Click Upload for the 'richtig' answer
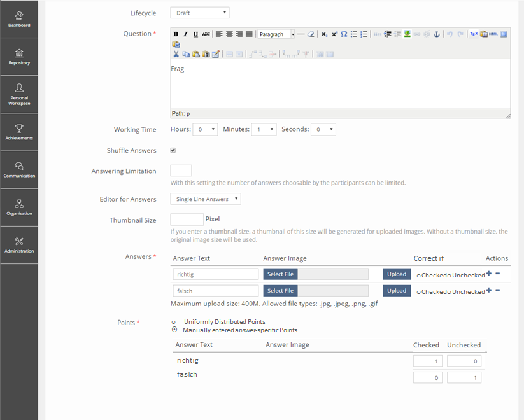This screenshot has width=524, height=420. pyautogui.click(x=397, y=274)
